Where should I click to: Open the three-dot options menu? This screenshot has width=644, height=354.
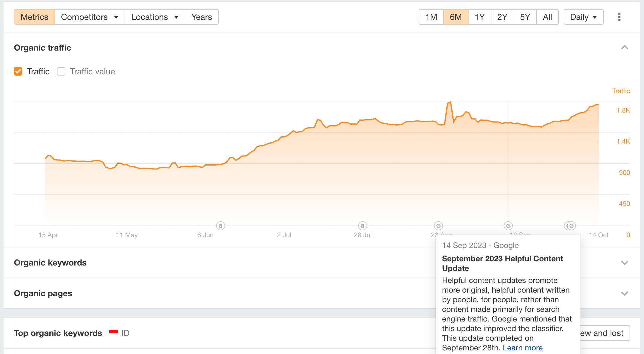(x=619, y=17)
